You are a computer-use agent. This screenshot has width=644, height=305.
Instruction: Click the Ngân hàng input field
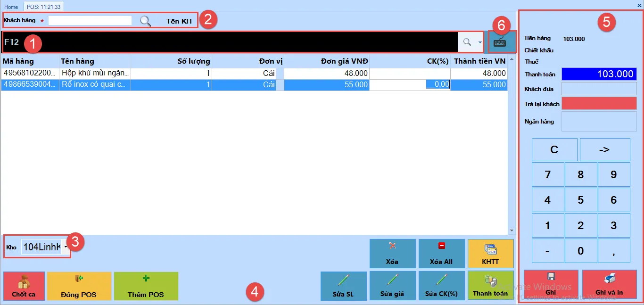point(599,121)
